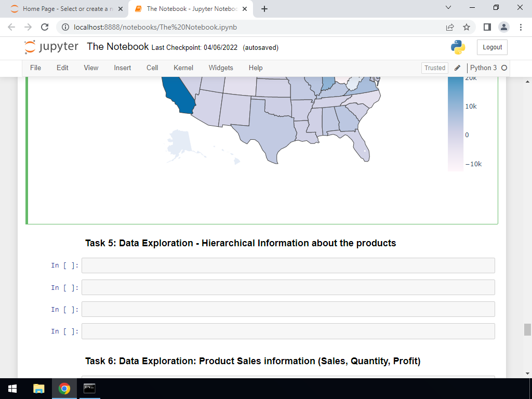Open the Kernel dropdown menu
532x399 pixels.
click(x=183, y=68)
